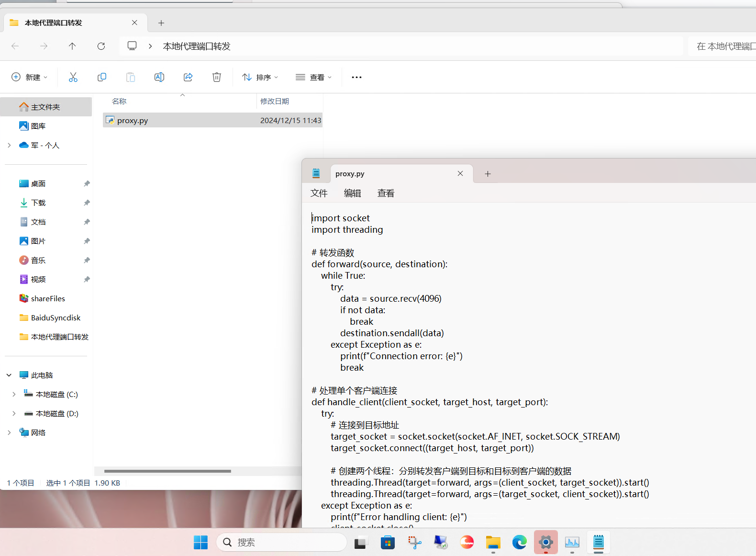Open the resource monitor chart icon in taskbar
The image size is (756, 556).
(x=572, y=543)
